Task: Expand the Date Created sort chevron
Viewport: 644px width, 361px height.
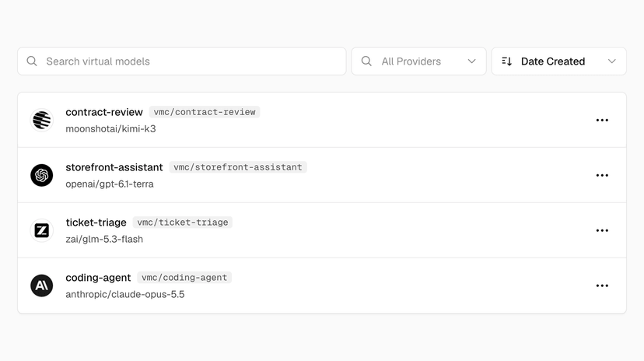Action: 611,61
